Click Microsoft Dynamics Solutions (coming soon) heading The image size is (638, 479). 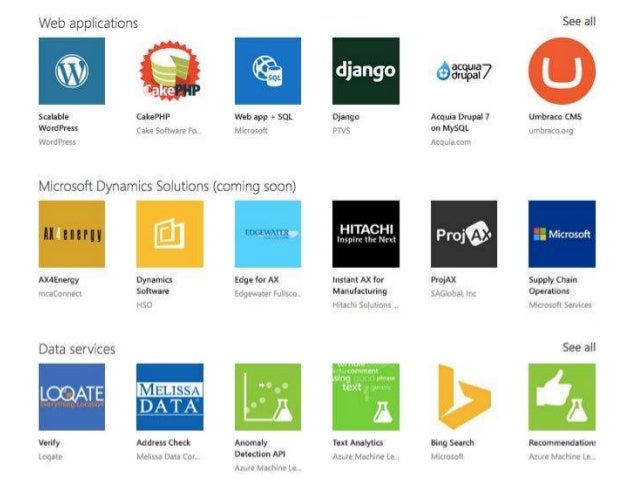point(167,186)
